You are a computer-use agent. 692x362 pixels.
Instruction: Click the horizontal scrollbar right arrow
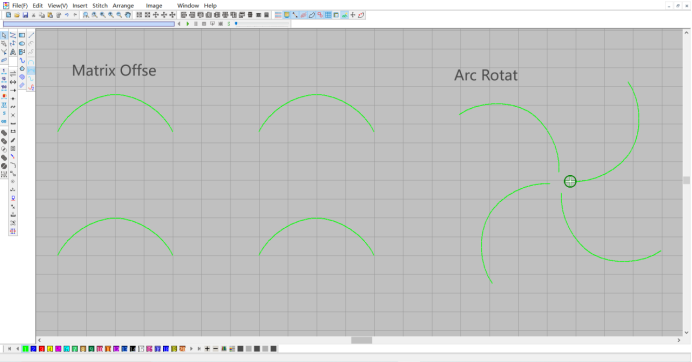point(679,340)
